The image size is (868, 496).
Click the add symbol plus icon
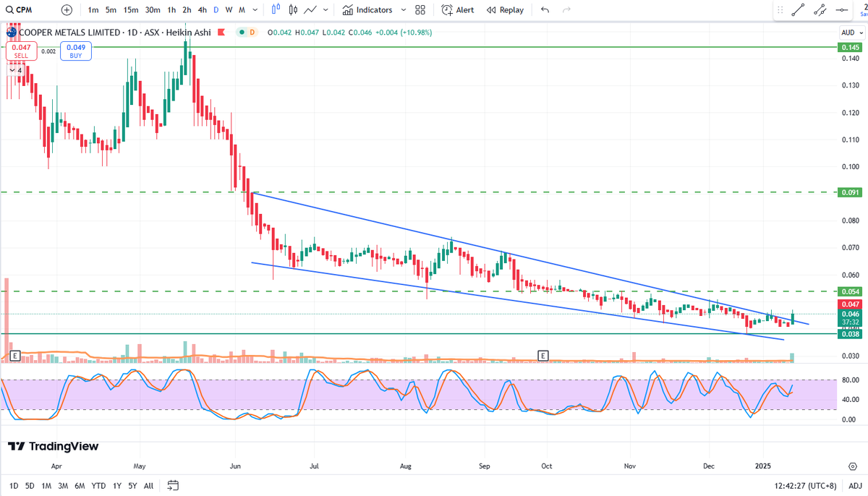tap(67, 10)
